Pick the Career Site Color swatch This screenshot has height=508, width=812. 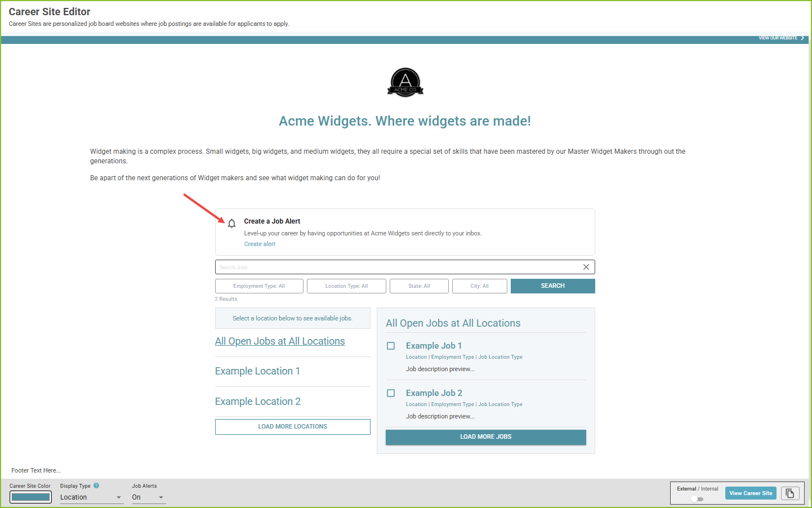pyautogui.click(x=31, y=497)
